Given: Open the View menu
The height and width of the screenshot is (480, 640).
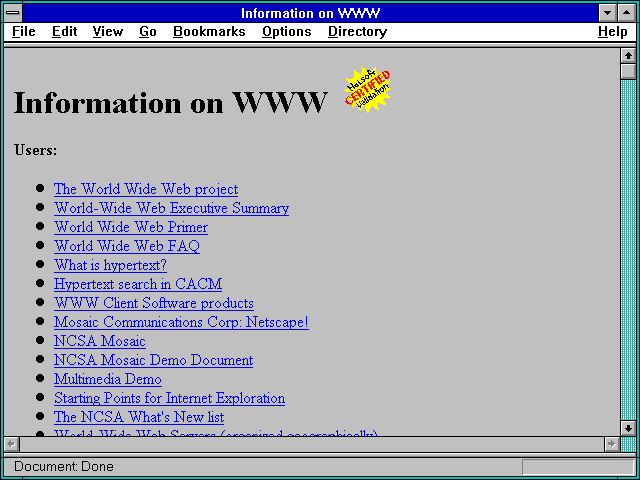Looking at the screenshot, I should [x=108, y=32].
